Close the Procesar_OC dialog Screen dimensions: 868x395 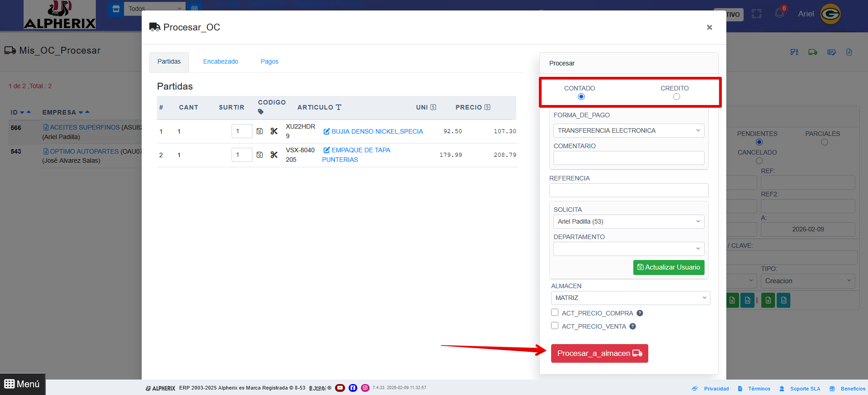709,27
